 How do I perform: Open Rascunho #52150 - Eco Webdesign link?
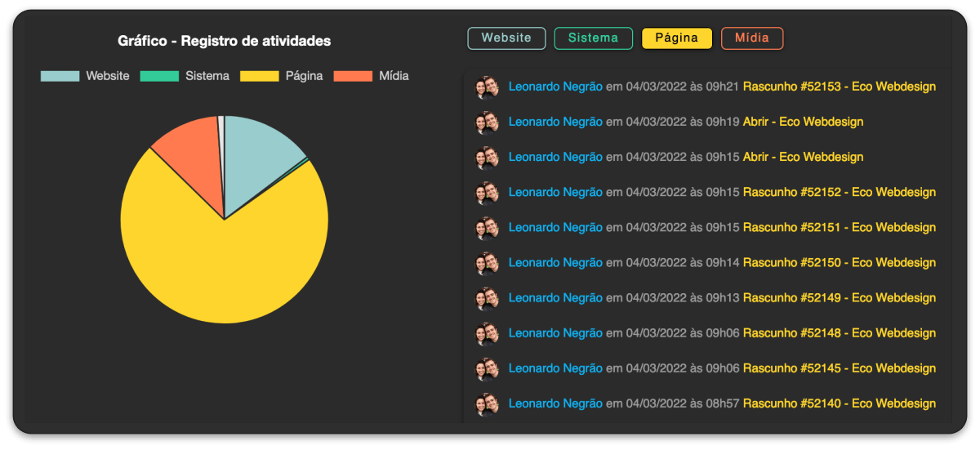click(840, 262)
